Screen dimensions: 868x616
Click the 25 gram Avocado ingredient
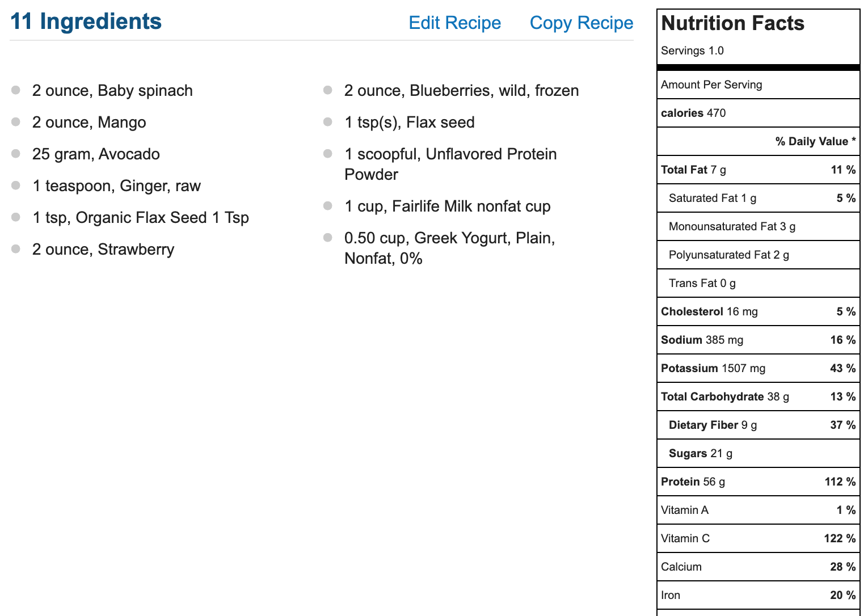click(x=96, y=154)
